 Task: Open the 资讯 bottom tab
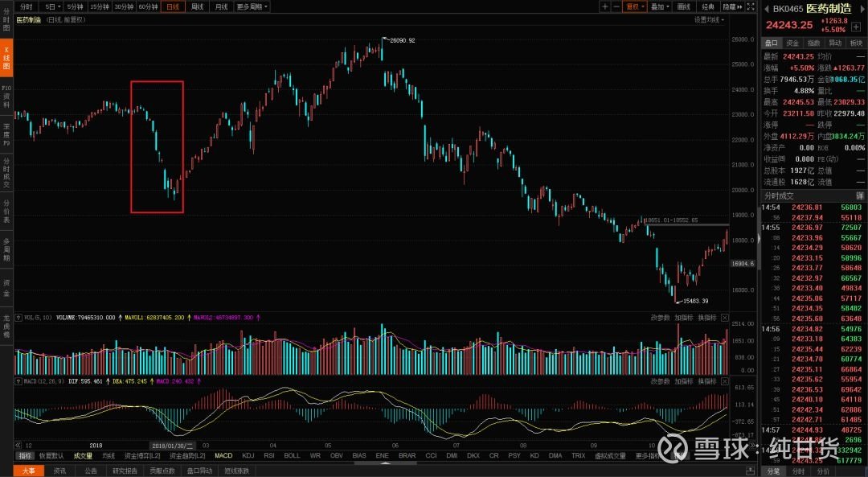[59, 471]
